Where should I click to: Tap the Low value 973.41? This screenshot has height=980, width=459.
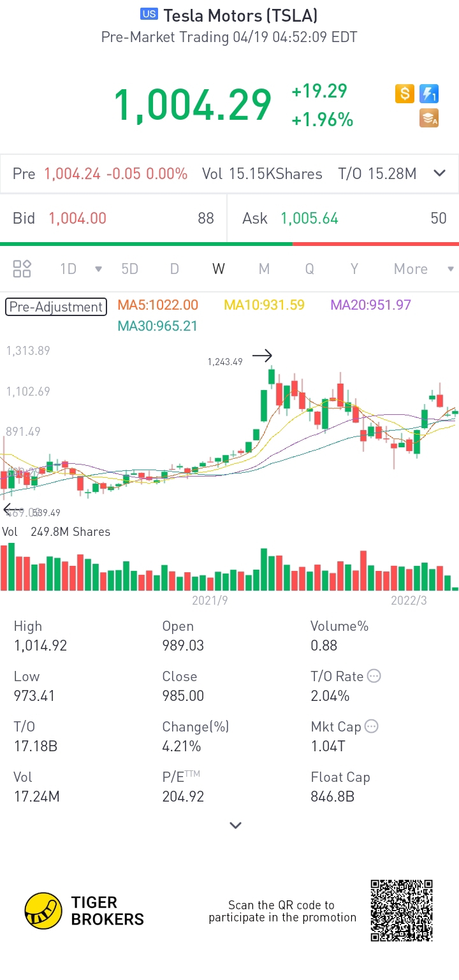pyautogui.click(x=34, y=696)
